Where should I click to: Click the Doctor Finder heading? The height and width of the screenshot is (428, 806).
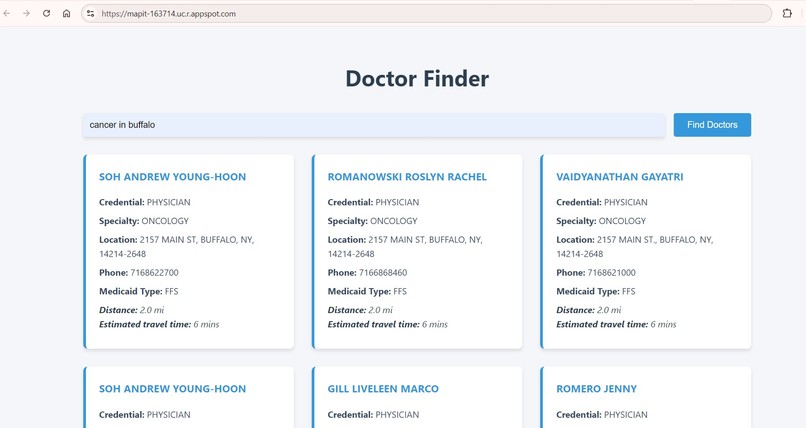click(x=417, y=79)
